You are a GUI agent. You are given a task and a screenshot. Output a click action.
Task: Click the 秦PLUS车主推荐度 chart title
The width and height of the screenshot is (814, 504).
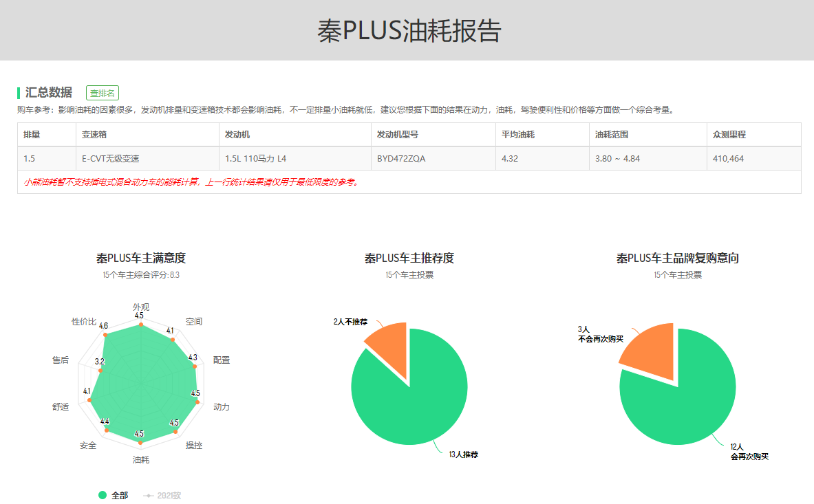(x=409, y=258)
